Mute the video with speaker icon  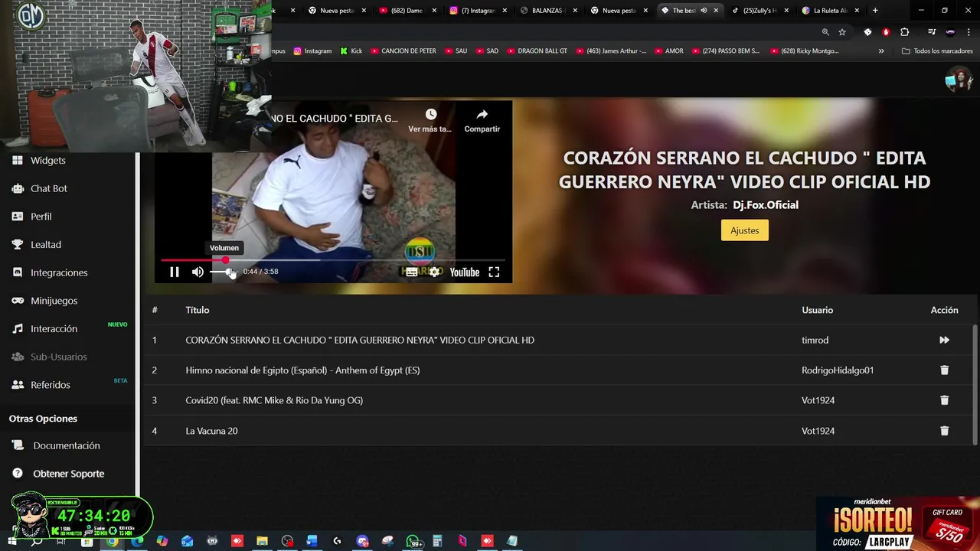[198, 272]
